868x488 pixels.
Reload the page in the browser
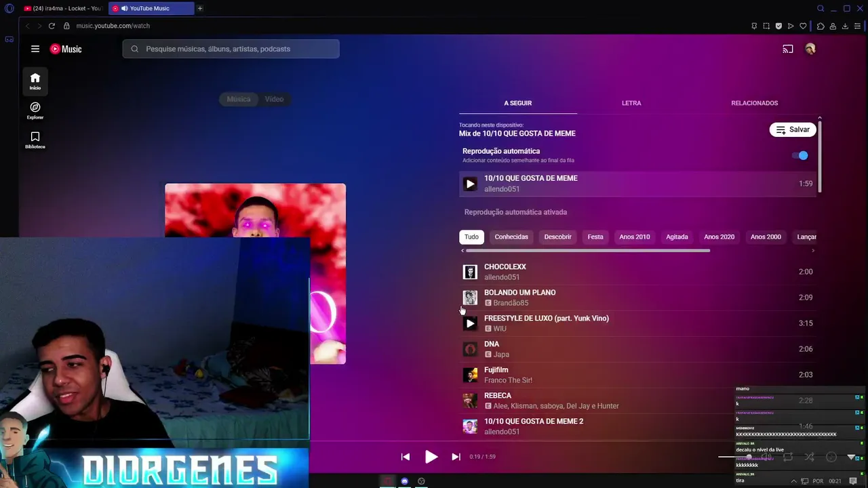click(x=51, y=26)
